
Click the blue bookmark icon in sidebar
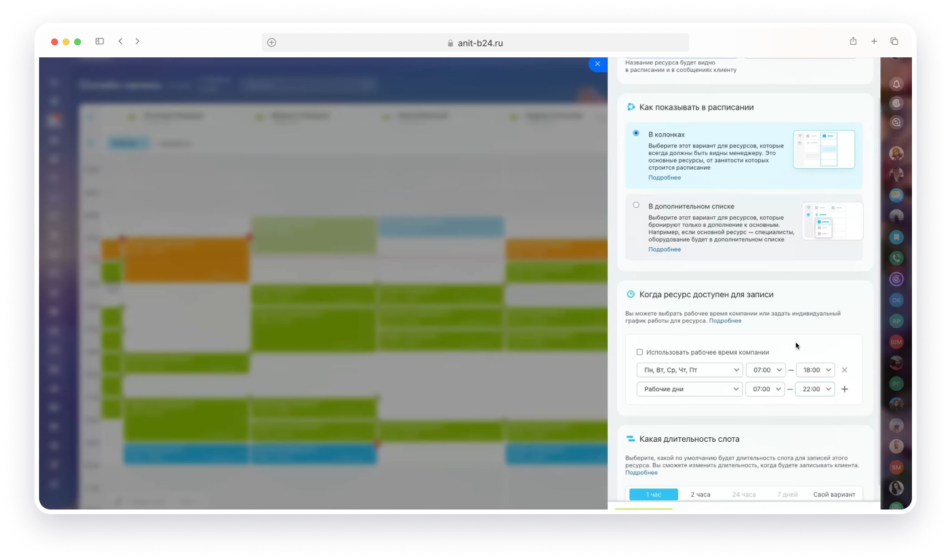896,237
